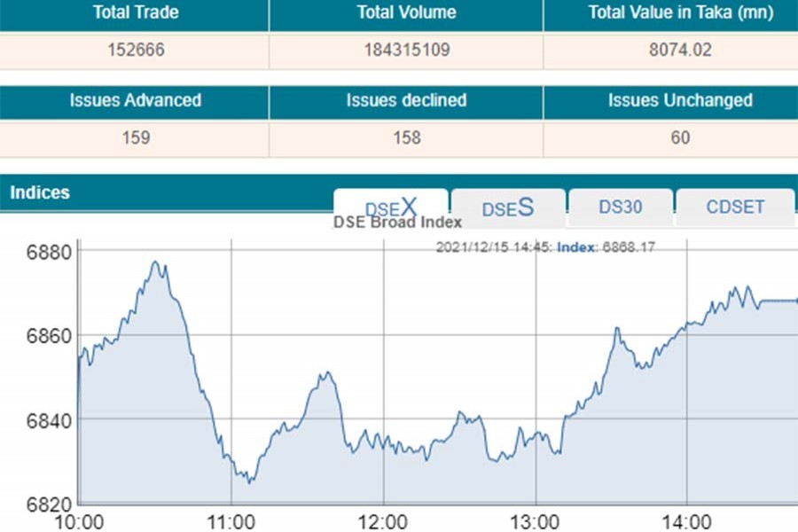This screenshot has height=532, width=798.
Task: Click the Issues Unchanged header
Action: 679,100
